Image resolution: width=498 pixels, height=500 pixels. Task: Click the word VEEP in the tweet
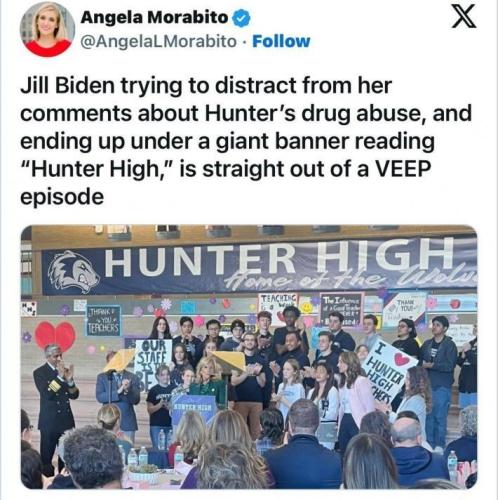[403, 169]
